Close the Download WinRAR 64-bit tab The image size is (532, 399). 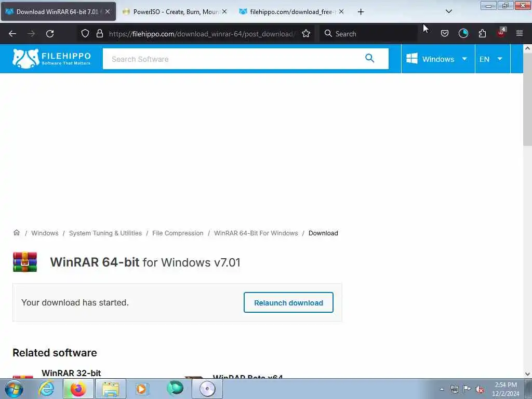108,11
